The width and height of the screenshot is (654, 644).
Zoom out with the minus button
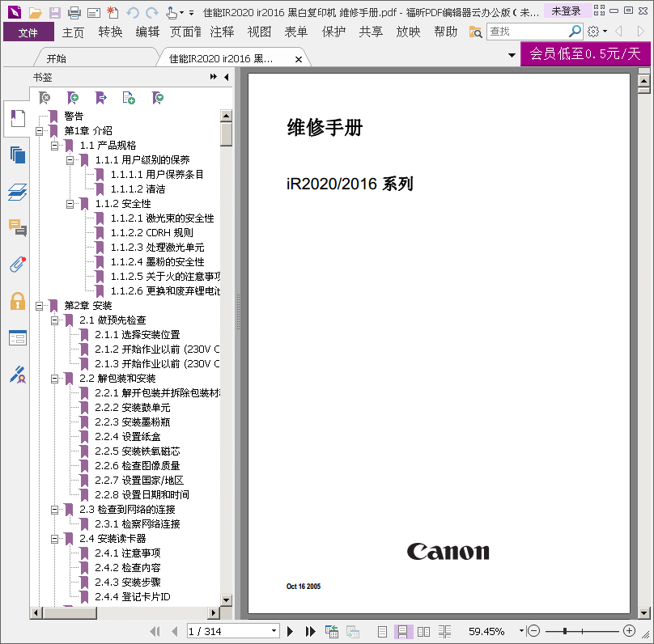pos(534,631)
